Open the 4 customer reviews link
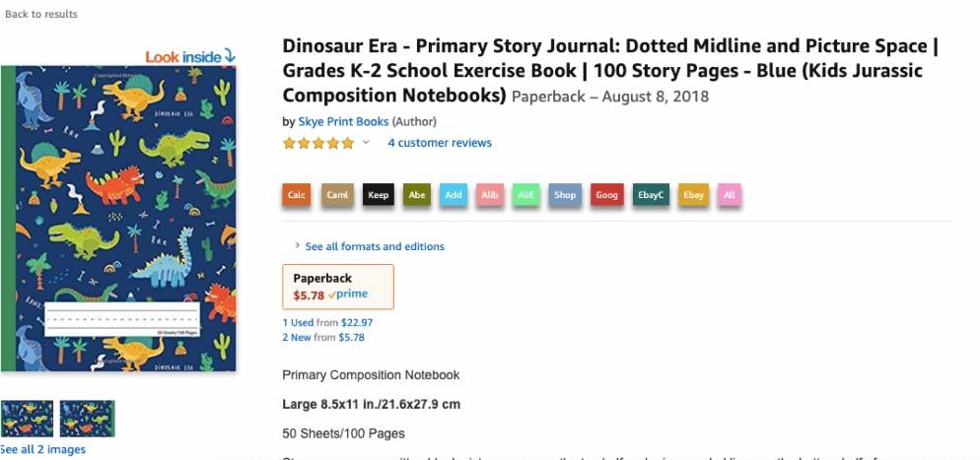980x460 pixels. pos(440,143)
